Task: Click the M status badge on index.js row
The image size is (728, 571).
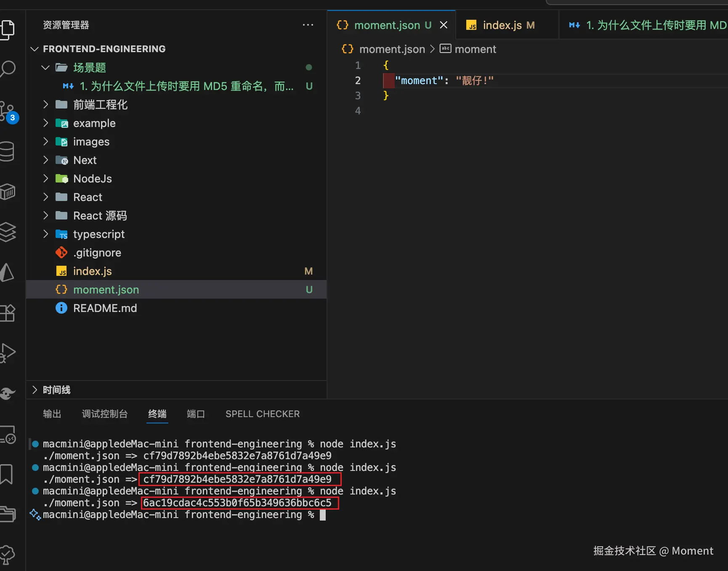Action: pos(308,271)
